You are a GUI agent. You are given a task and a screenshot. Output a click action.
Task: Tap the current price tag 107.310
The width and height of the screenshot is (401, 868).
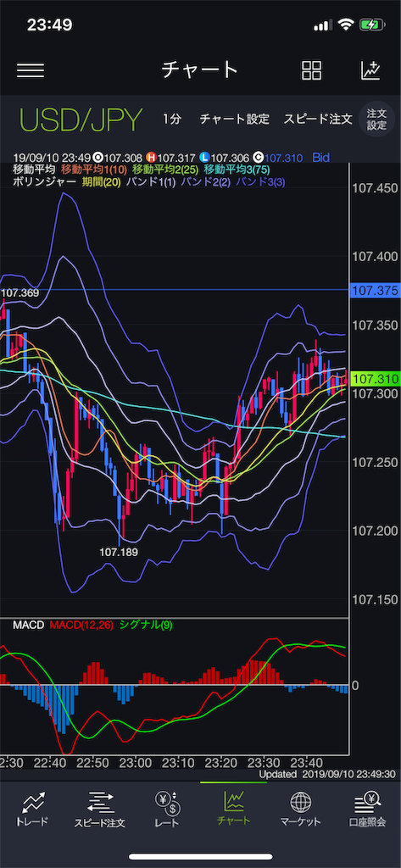[x=375, y=379]
